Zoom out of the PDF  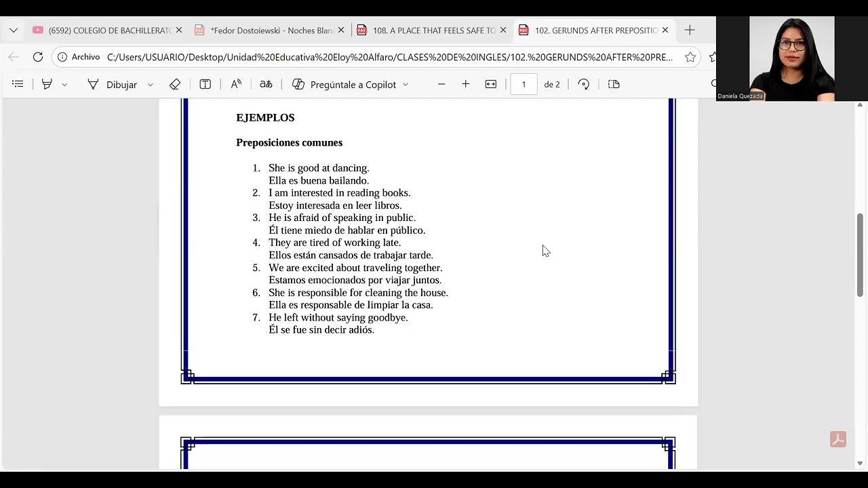click(441, 84)
